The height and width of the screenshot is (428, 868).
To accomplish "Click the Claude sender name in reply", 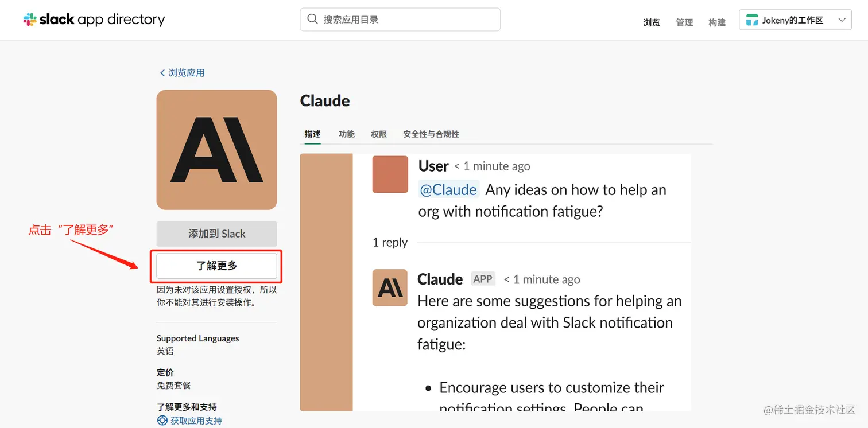I will [440, 279].
